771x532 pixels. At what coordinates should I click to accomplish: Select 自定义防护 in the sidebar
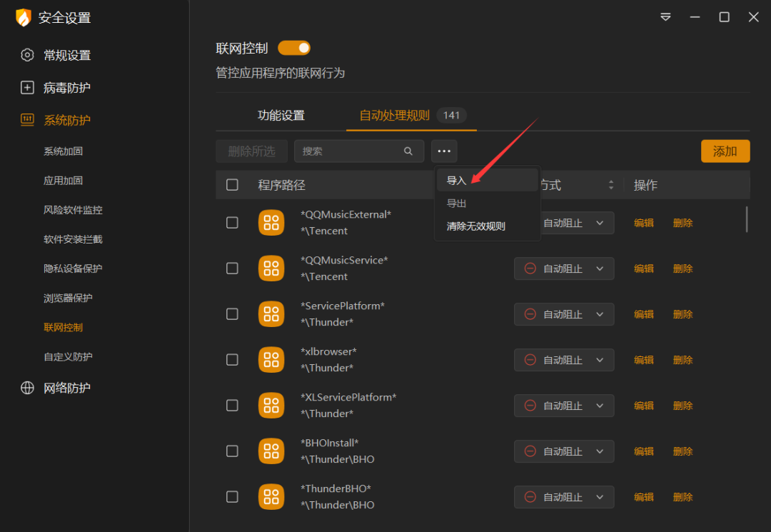68,356
